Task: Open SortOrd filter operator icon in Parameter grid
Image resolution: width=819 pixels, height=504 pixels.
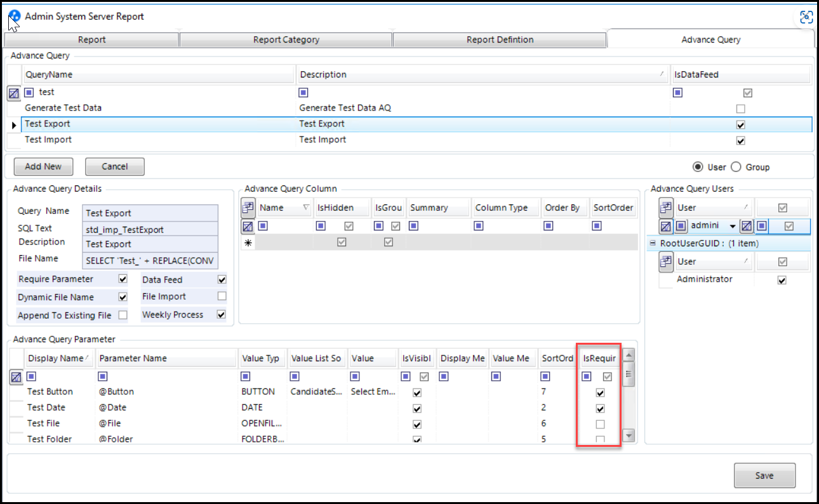Action: (x=546, y=376)
